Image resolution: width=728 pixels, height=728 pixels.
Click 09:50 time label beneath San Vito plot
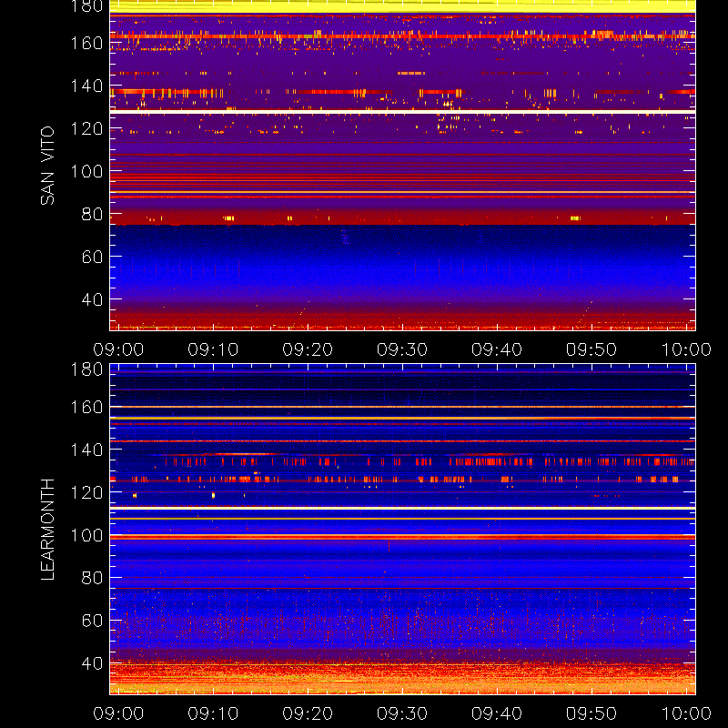point(591,349)
